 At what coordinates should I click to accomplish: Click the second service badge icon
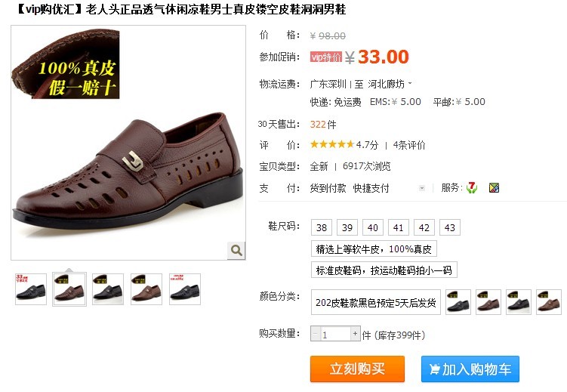point(494,187)
